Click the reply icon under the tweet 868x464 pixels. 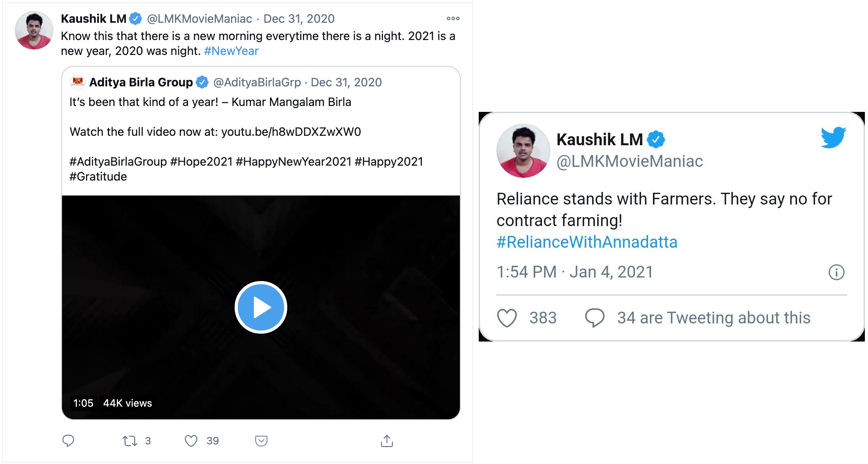pyautogui.click(x=68, y=441)
